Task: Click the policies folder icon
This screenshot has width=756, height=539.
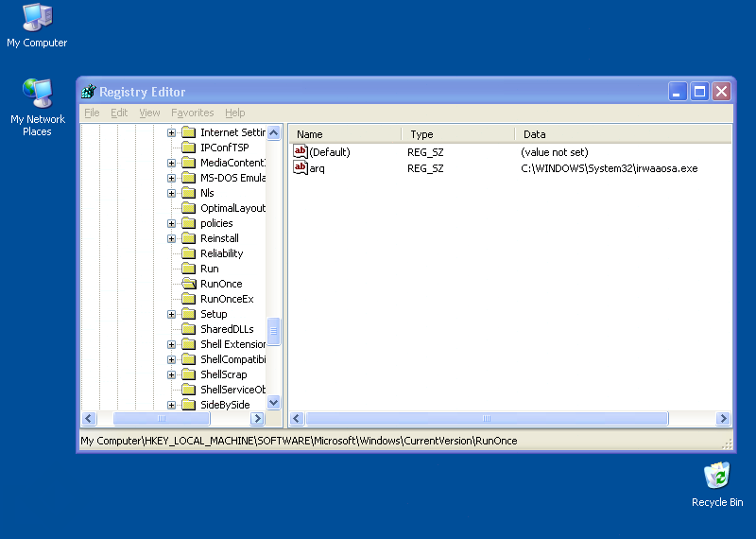Action: [188, 223]
